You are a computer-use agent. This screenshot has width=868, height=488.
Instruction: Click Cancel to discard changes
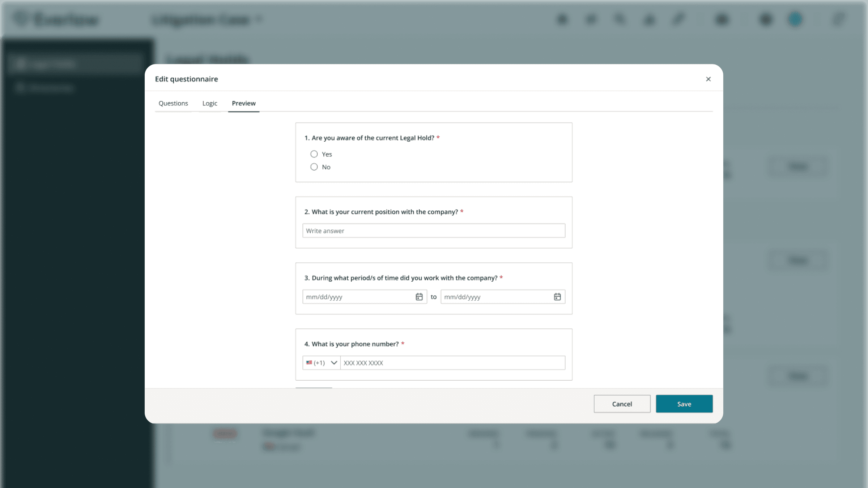click(622, 404)
